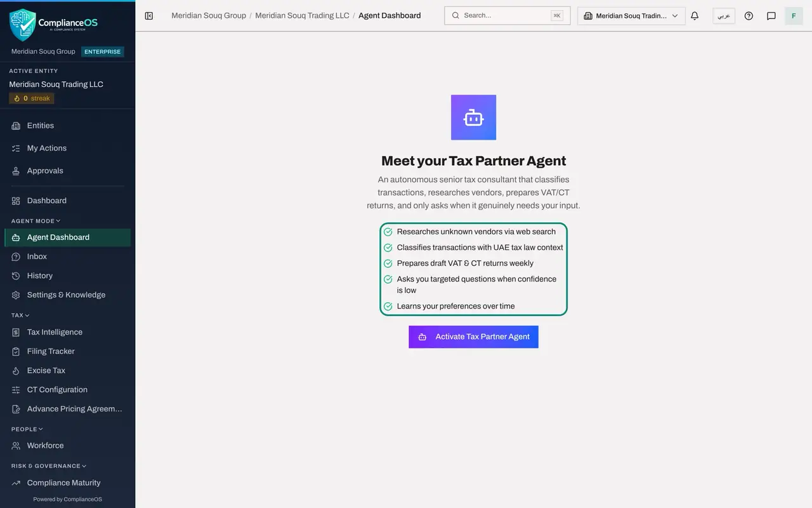Click the Tax Partner Agent robot tile

473,117
